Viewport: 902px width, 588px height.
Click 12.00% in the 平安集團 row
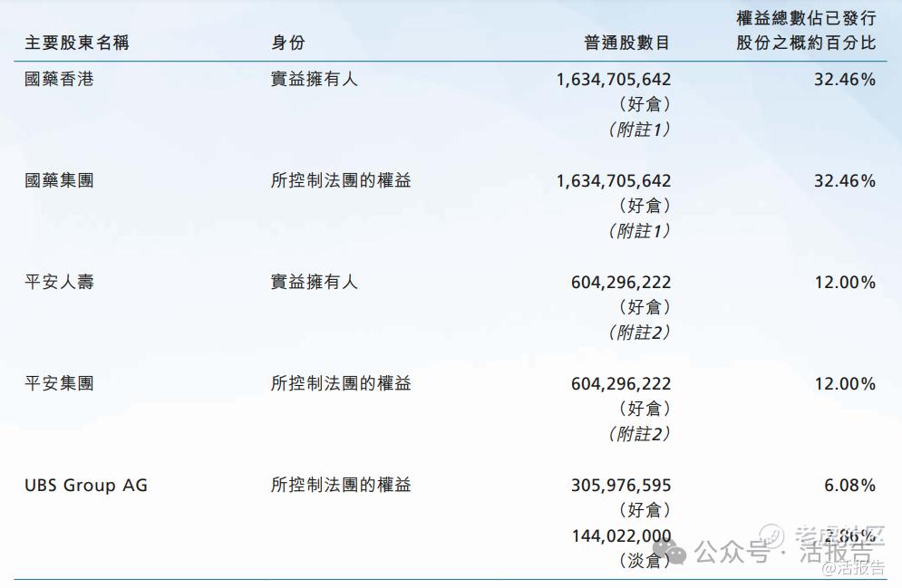click(x=845, y=383)
